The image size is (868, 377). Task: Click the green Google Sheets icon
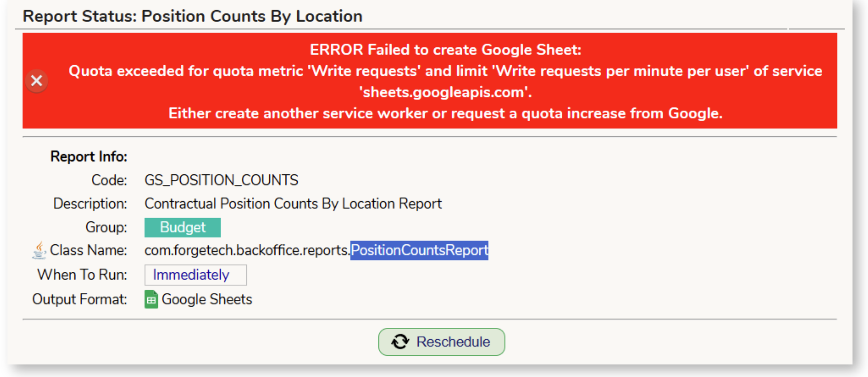pyautogui.click(x=151, y=299)
